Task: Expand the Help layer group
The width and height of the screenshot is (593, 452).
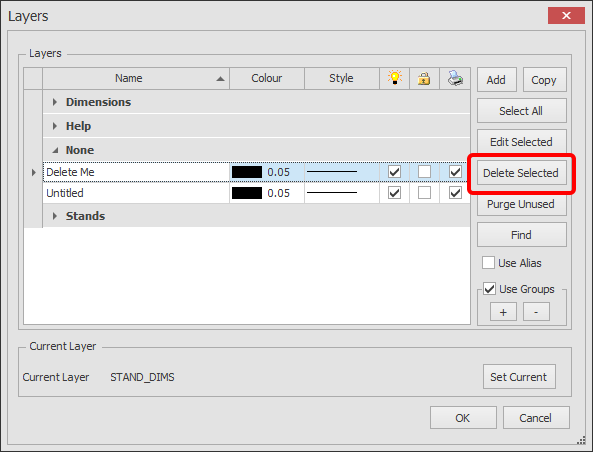Action: coord(55,126)
